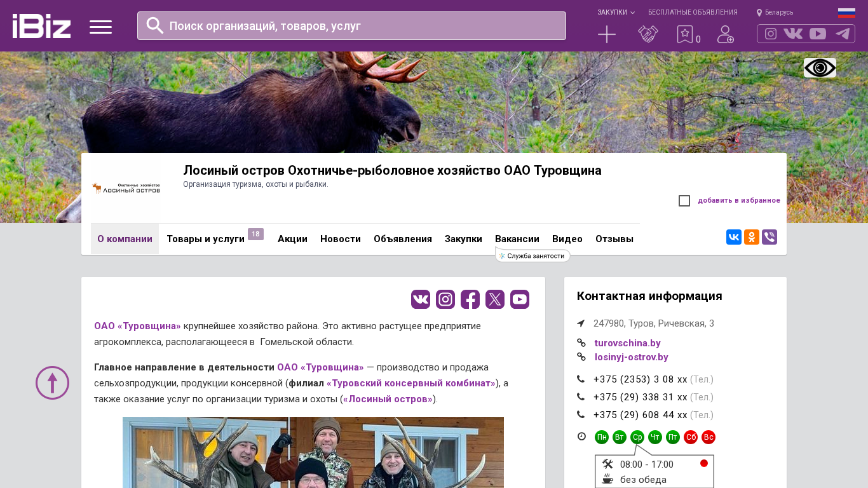
Task: Open the iBiz home logo
Action: 41,26
